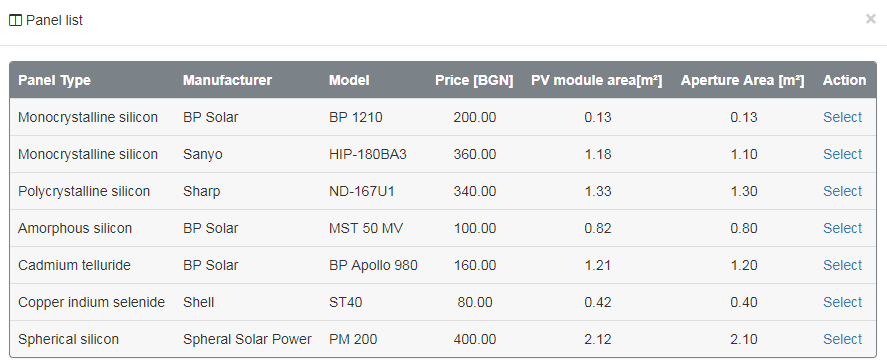
Task: Select the PM 200 spherical panel
Action: point(842,339)
